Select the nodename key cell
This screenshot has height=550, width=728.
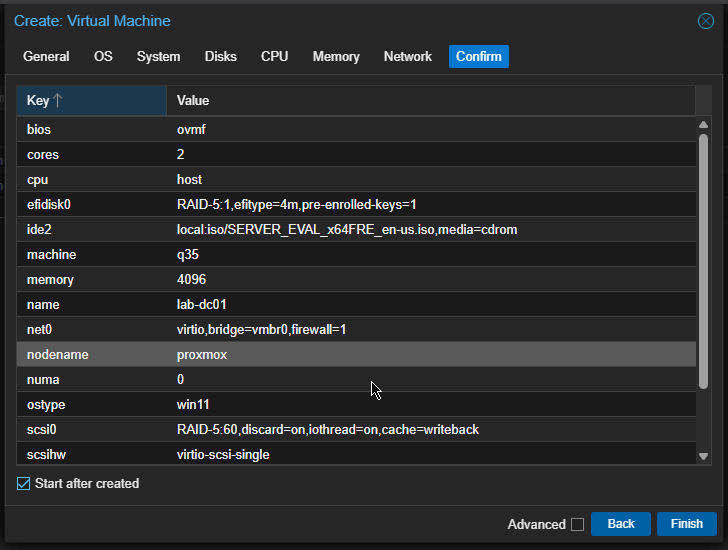point(91,355)
